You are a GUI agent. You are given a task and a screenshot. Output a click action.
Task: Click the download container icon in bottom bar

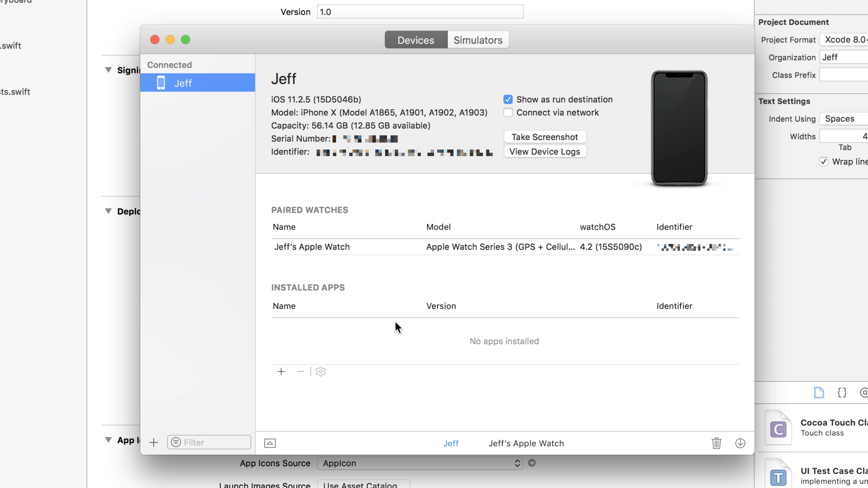coord(740,443)
